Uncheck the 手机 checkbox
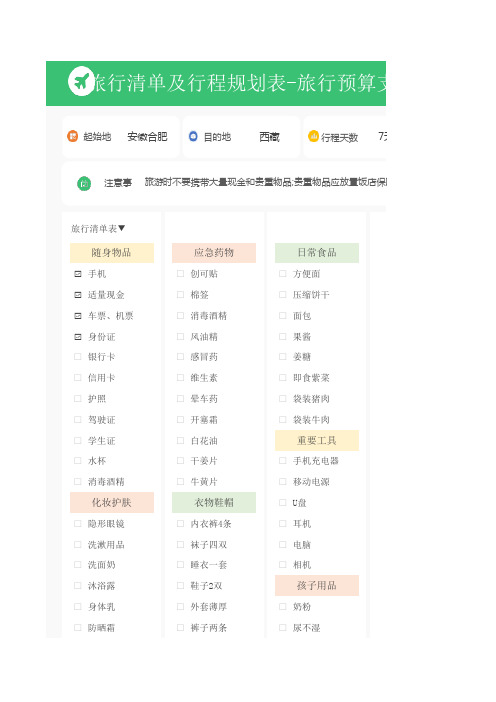Screen dimensions: 496x702 pos(78,274)
